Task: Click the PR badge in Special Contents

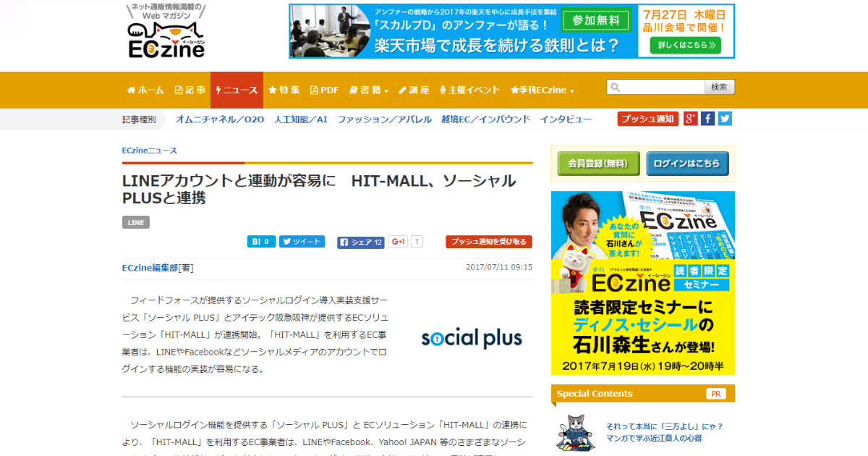Action: coord(716,394)
